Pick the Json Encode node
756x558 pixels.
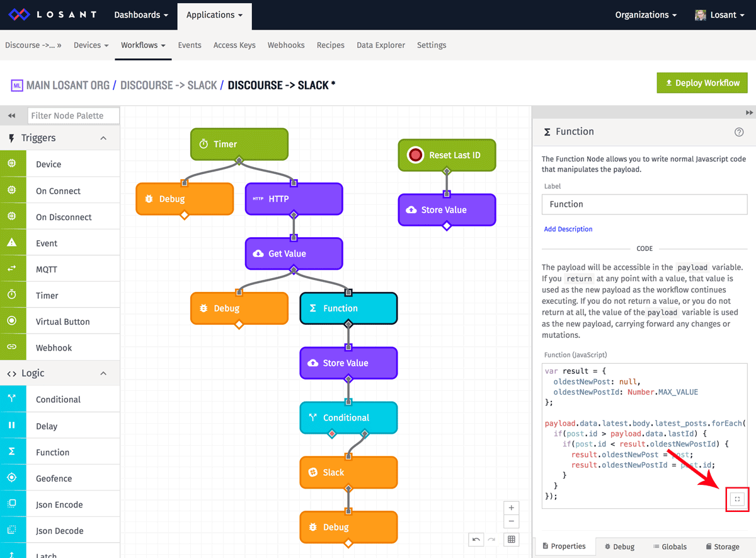click(60, 504)
